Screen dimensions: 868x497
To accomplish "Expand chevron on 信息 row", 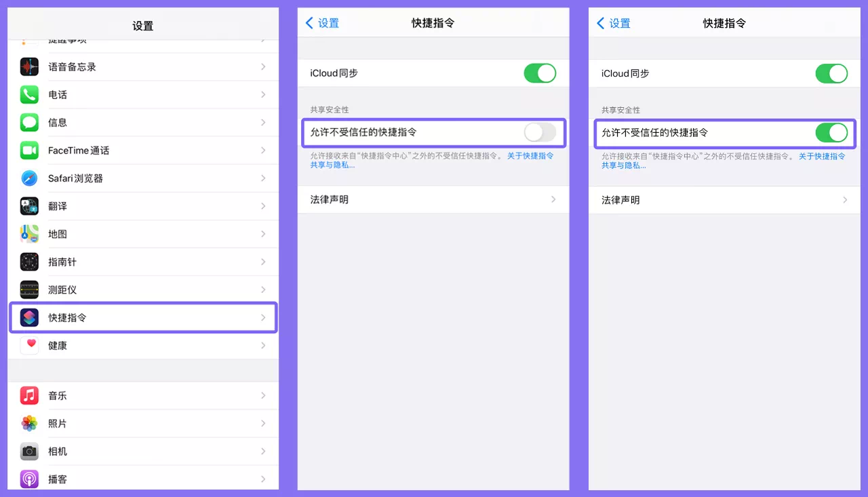I will 263,122.
